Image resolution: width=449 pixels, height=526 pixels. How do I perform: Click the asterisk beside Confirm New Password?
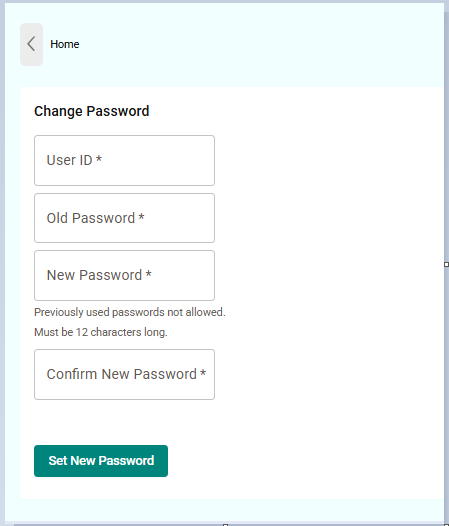coord(203,372)
